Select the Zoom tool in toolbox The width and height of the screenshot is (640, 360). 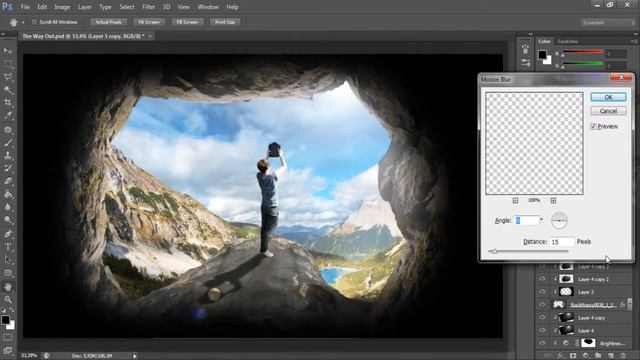tap(8, 300)
